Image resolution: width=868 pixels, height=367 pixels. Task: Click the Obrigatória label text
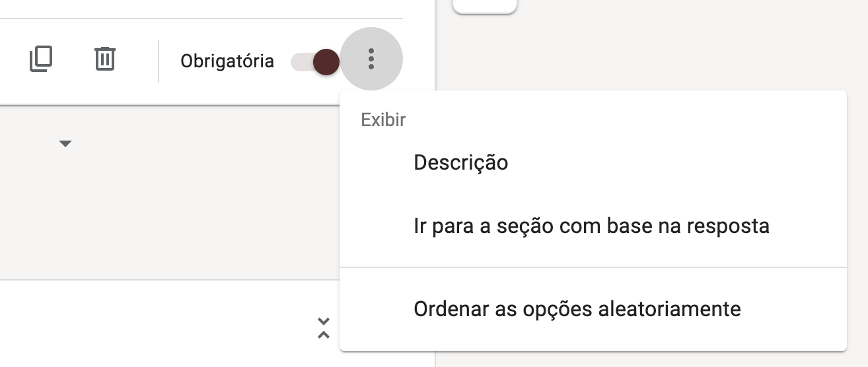coord(227,61)
